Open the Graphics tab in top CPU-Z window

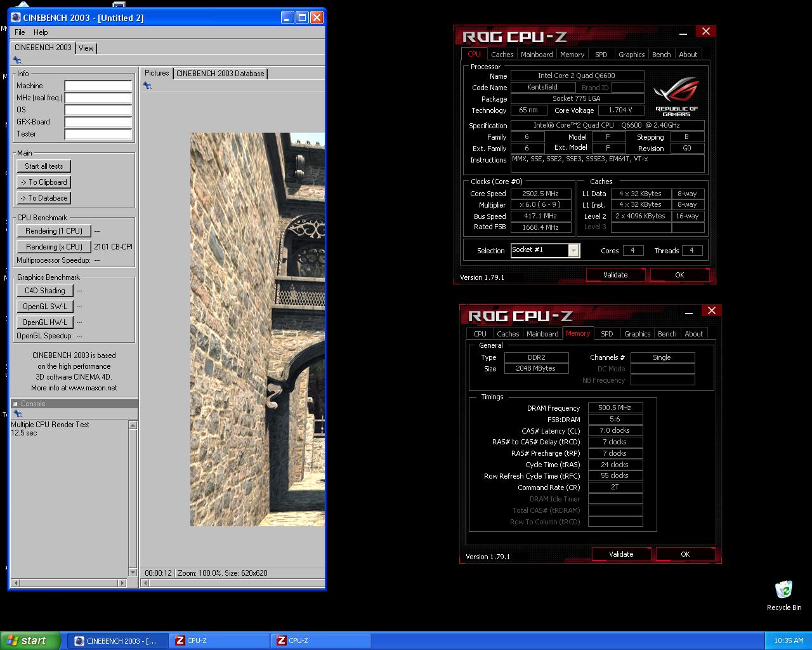(x=632, y=55)
